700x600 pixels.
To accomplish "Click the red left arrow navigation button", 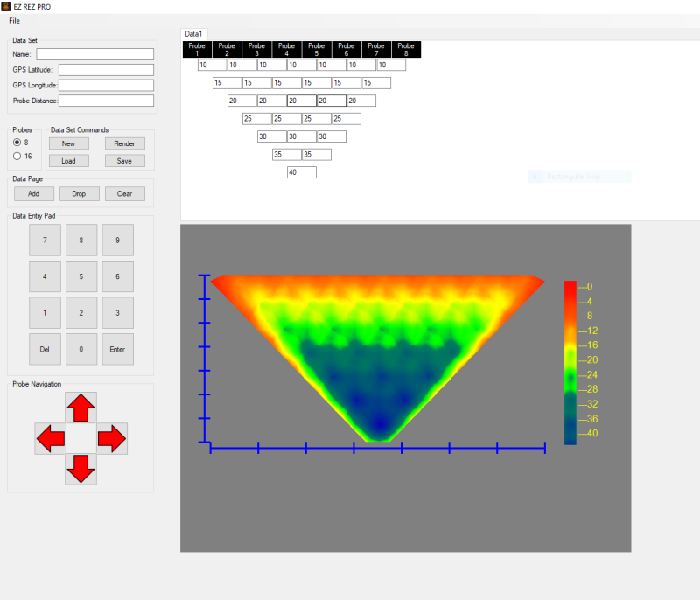I will tap(50, 438).
